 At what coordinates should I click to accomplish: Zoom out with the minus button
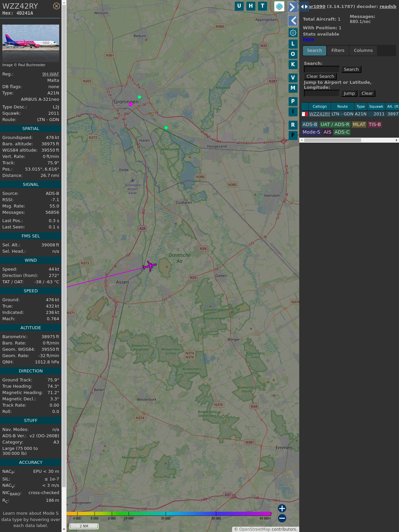coord(282,518)
